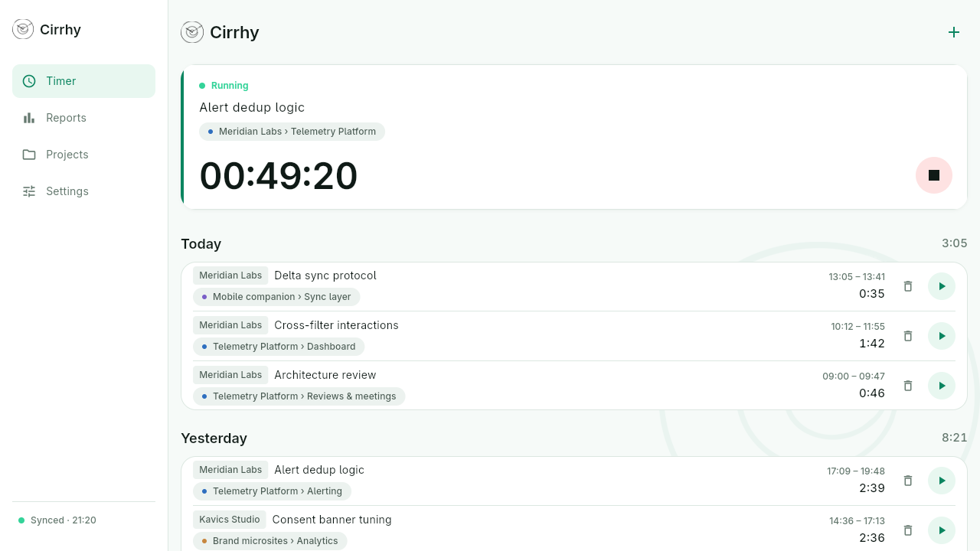Screen dimensions: 980x551
Task: Delete the Architecture review entry
Action: click(x=908, y=386)
